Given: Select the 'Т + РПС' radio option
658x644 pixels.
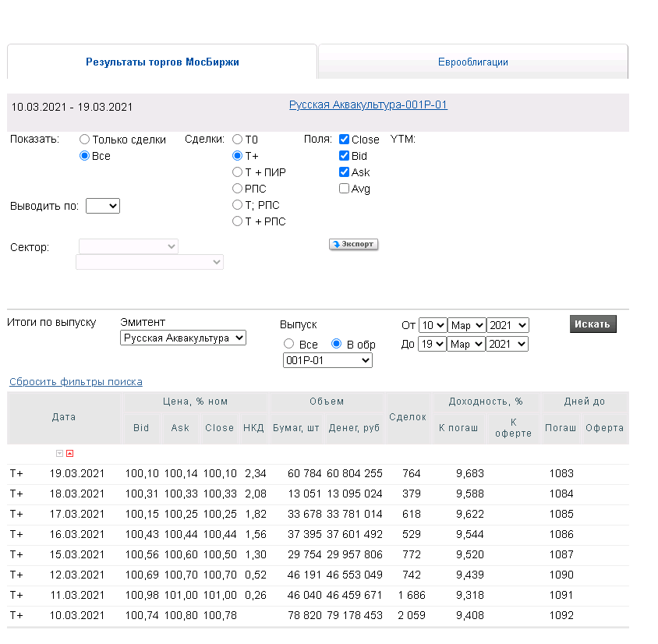Looking at the screenshot, I should pyautogui.click(x=237, y=221).
